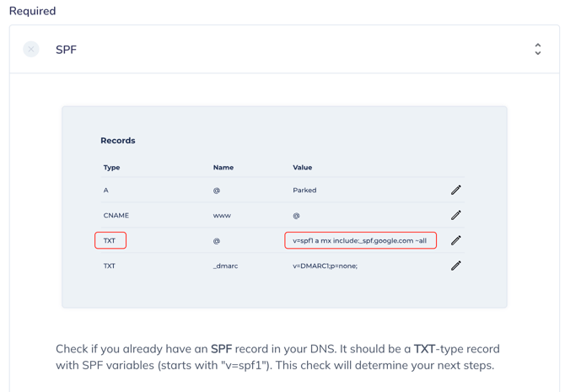Click the Name column header
The width and height of the screenshot is (565, 392).
pos(223,168)
